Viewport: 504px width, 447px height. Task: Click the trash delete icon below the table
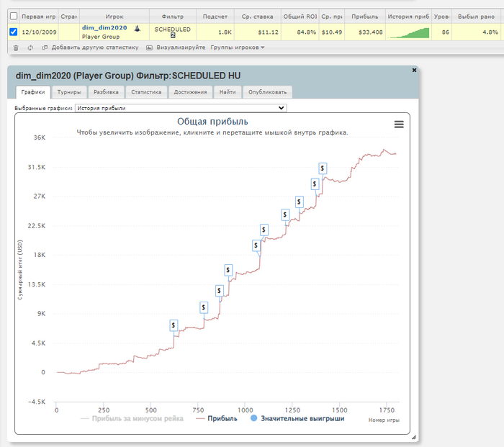(16, 48)
